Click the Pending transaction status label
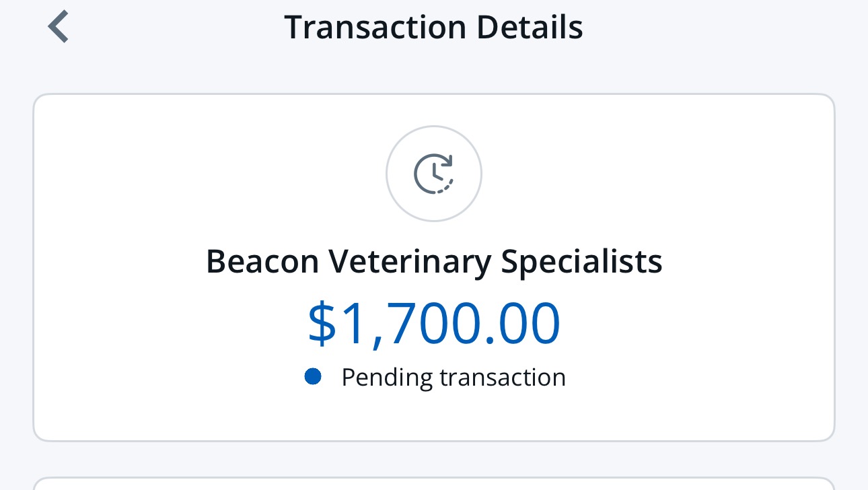 click(x=453, y=378)
